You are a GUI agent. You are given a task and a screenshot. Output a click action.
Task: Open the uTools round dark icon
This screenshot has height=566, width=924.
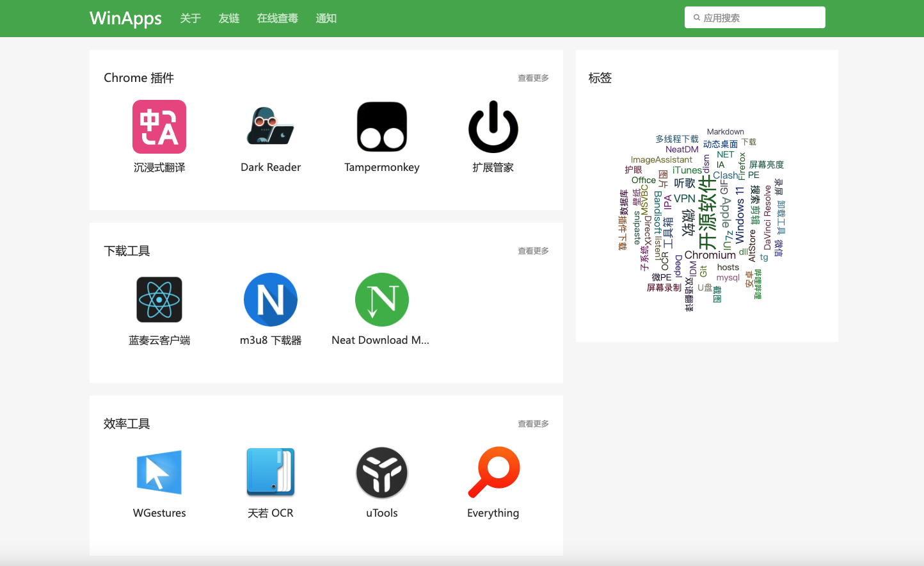pos(382,473)
